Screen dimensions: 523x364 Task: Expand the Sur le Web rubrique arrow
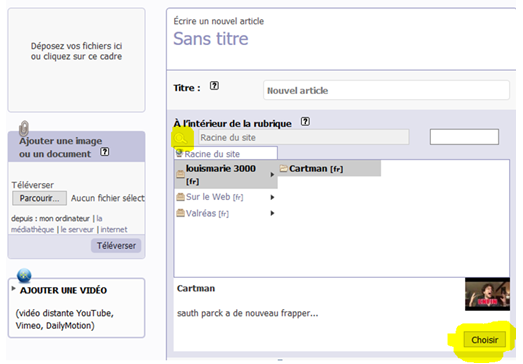[x=272, y=197]
